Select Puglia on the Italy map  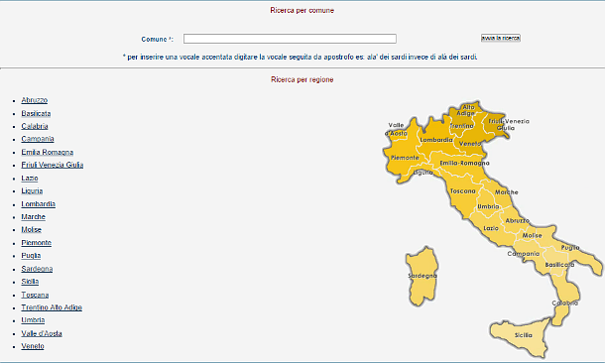[x=570, y=247]
